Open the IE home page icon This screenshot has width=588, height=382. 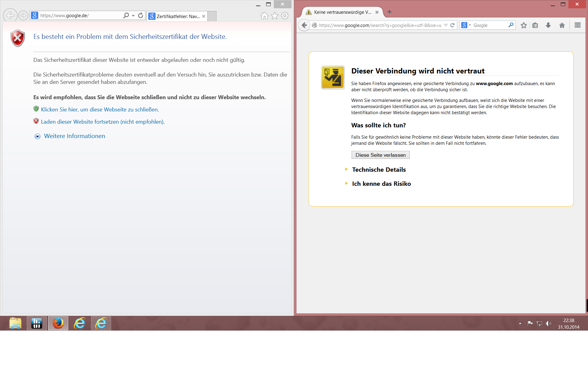coord(265,16)
